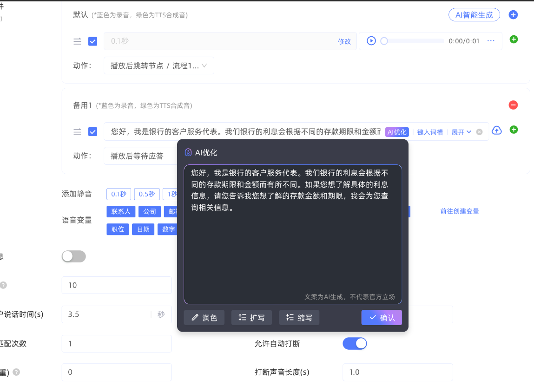The height and width of the screenshot is (392, 534).
Task: Click the 前往创建变量 link
Action: pyautogui.click(x=459, y=211)
